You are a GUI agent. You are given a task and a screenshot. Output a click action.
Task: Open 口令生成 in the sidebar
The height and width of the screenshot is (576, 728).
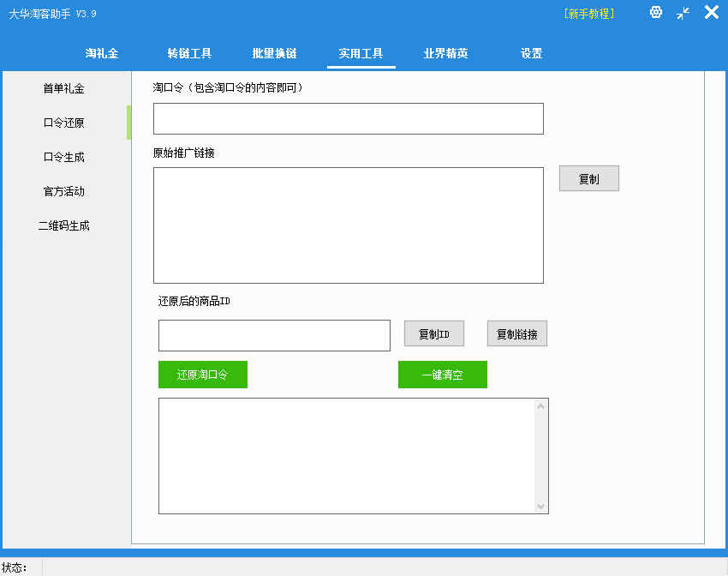pyautogui.click(x=64, y=157)
